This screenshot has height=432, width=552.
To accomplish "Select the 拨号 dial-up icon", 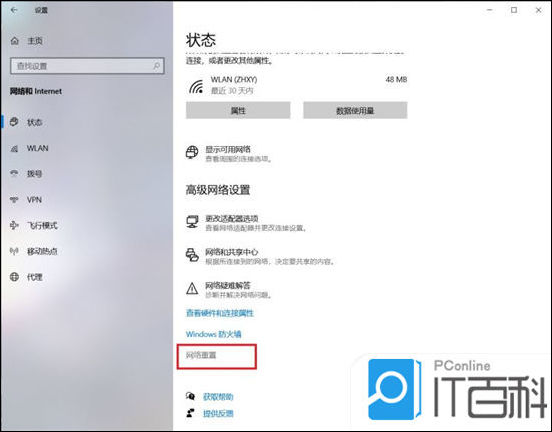I will (x=14, y=174).
